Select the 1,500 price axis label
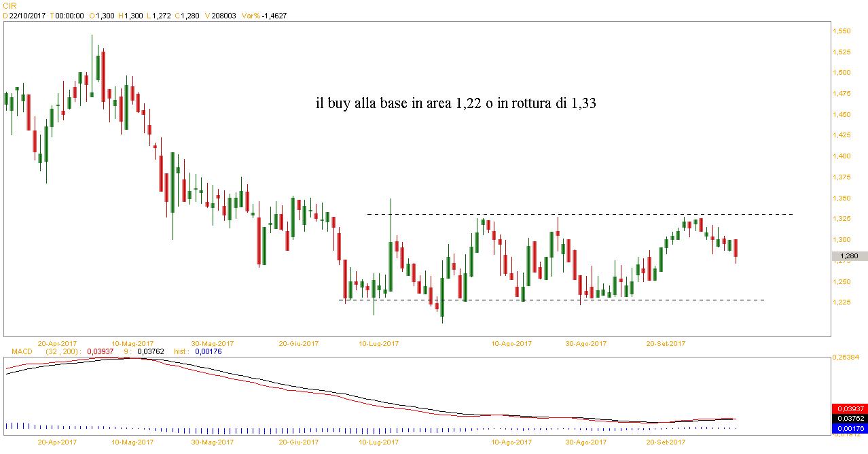Viewport: 868px width, 454px height. (x=843, y=73)
